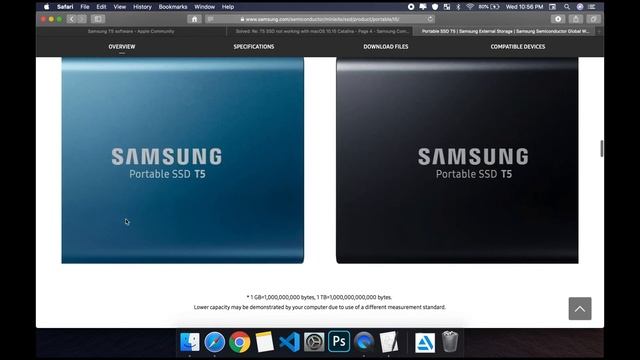
Task: Go back with the Safari back arrow
Action: tap(71, 19)
